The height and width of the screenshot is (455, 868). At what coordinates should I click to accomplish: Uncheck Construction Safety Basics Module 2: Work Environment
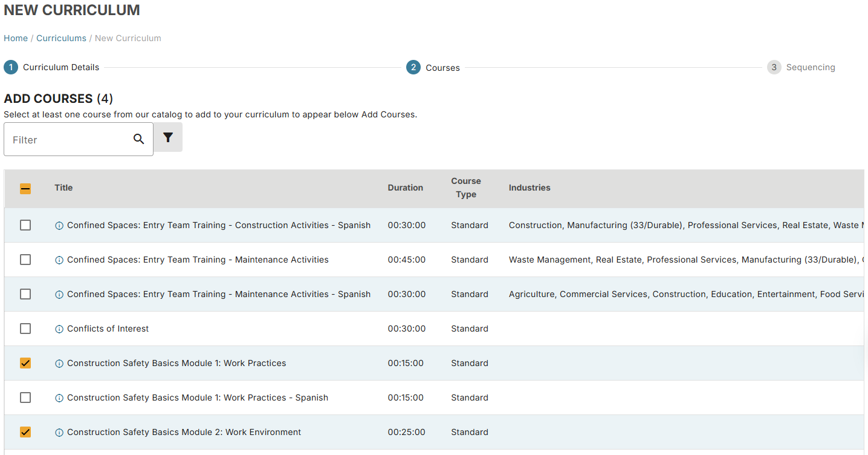(25, 432)
